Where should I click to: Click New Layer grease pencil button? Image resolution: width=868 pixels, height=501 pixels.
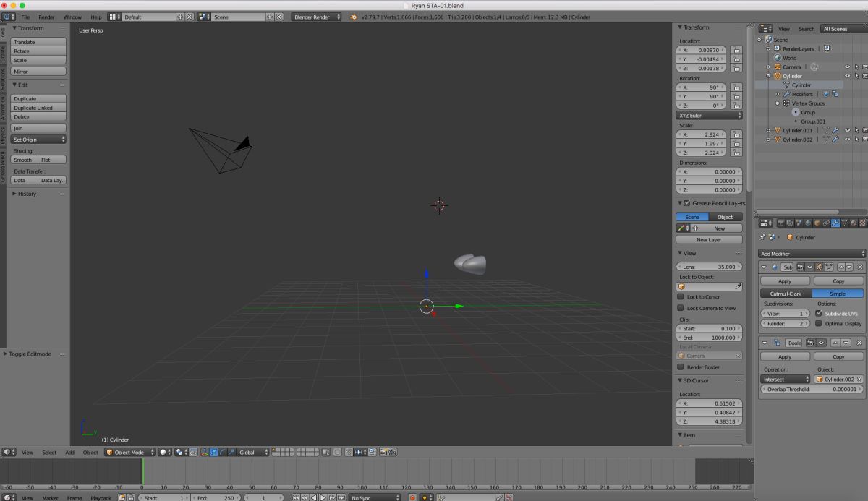click(709, 239)
